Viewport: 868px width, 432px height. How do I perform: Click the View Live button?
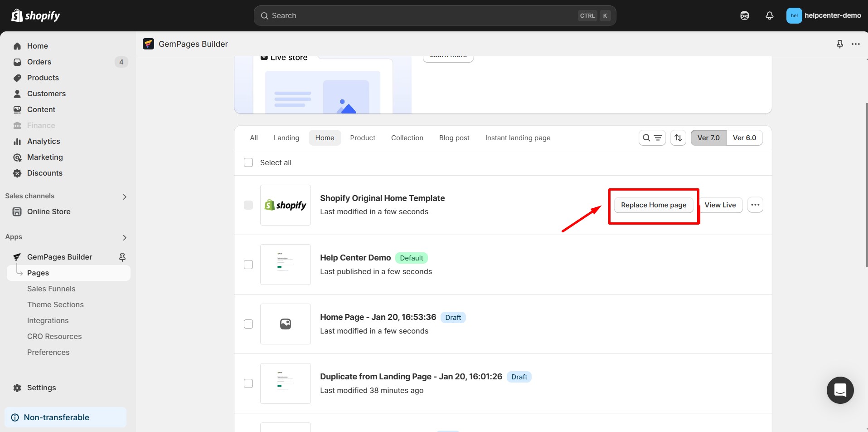(x=721, y=205)
